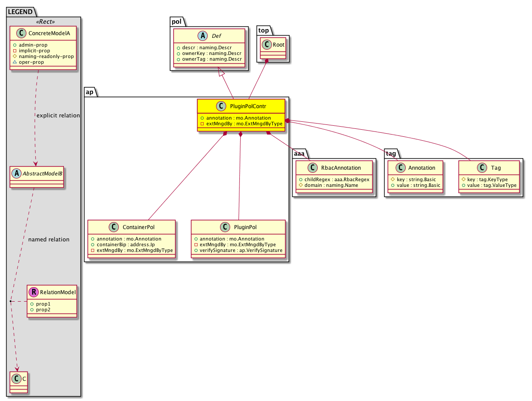Click the 'explicit relation' arrow label
The height and width of the screenshot is (401, 532).
[x=58, y=116]
